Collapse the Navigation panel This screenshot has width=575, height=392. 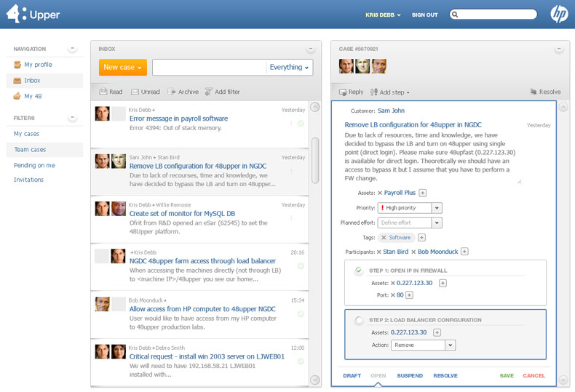tap(72, 48)
